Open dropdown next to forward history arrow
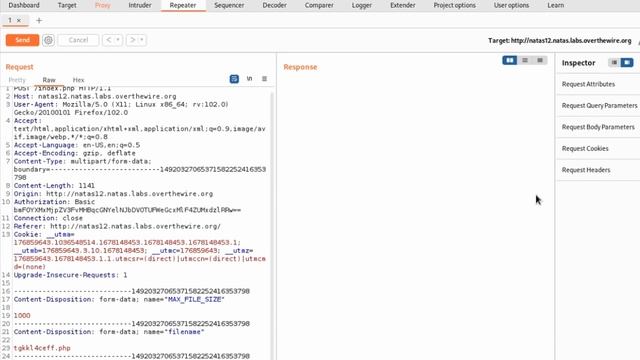The image size is (640, 360). [x=142, y=40]
